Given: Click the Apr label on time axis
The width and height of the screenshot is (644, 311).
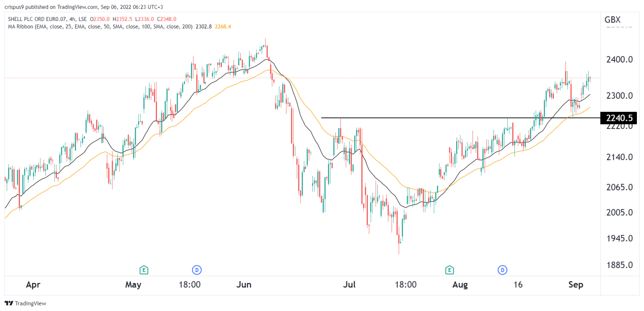Looking at the screenshot, I should pos(33,285).
